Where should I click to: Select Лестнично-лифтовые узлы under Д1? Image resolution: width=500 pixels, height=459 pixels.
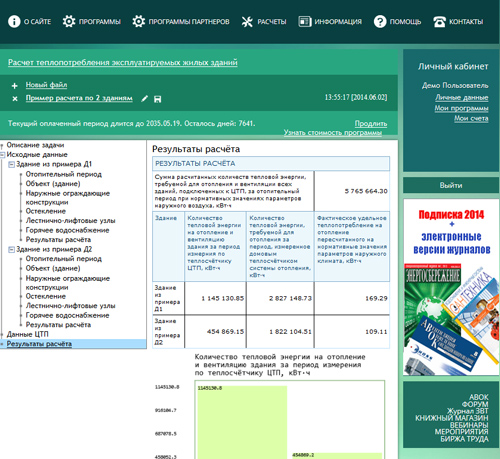click(70, 221)
